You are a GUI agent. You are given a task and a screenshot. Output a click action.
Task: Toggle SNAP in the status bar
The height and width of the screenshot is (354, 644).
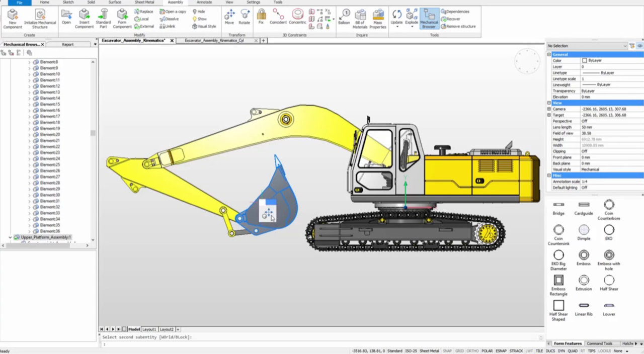tap(447, 351)
